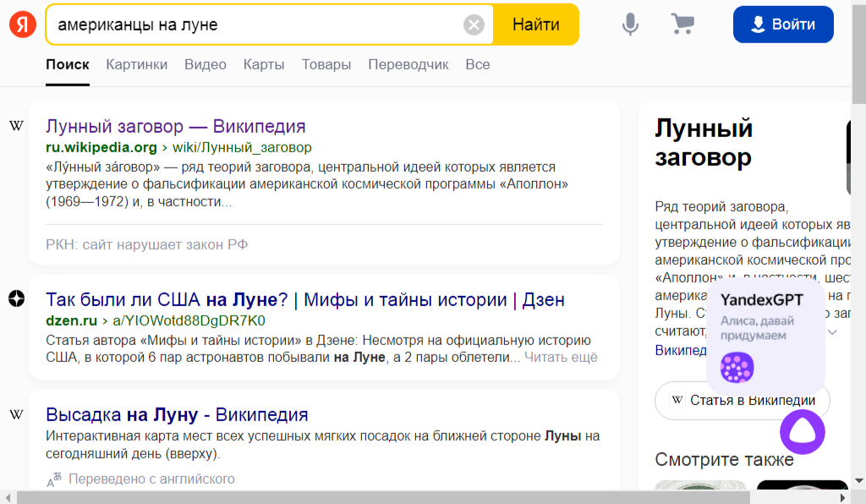The image size is (866, 504).
Task: Click the РКН: сайт нарушает закон РФ notice
Action: pyautogui.click(x=147, y=244)
